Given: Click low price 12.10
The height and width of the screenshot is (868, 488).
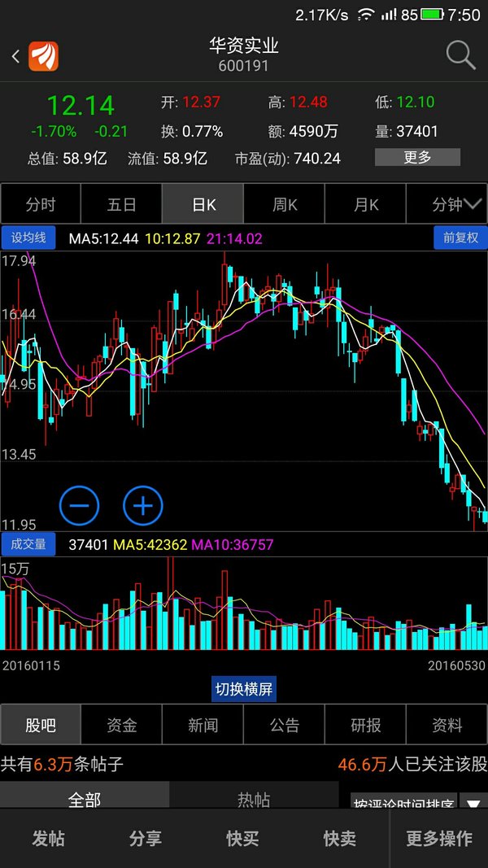Looking at the screenshot, I should (x=416, y=102).
